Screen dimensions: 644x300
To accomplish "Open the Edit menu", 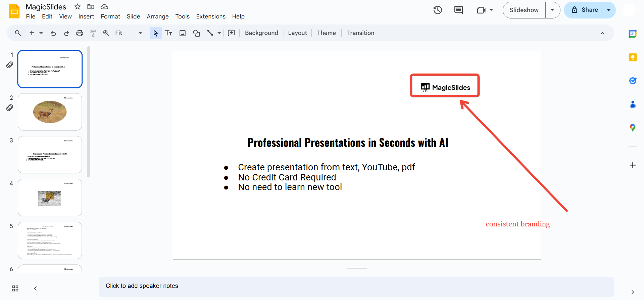I will tap(47, 16).
